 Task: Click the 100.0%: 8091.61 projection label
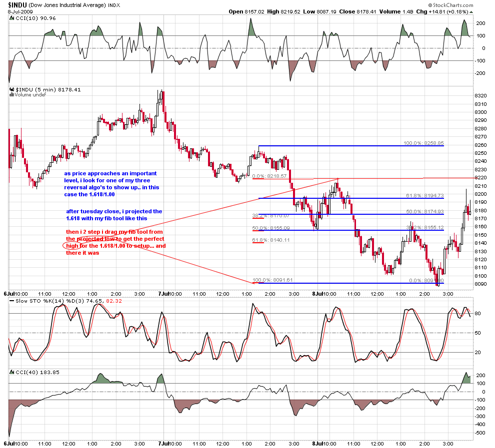pos(272,280)
